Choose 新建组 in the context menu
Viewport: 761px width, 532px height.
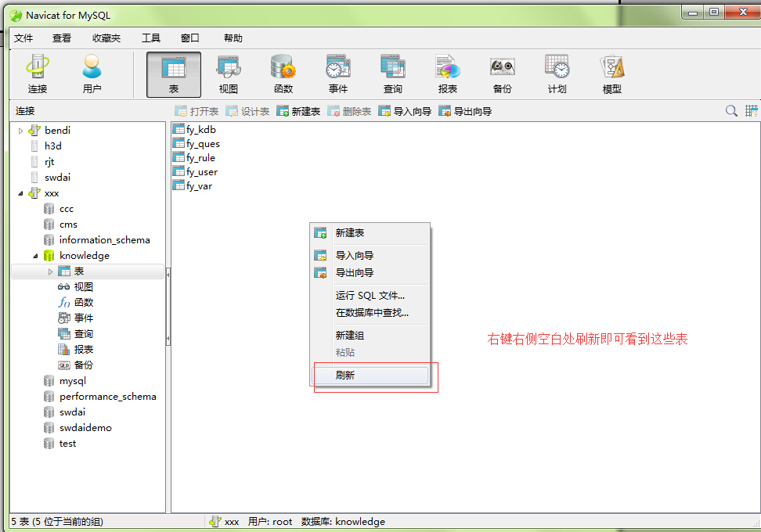370,335
